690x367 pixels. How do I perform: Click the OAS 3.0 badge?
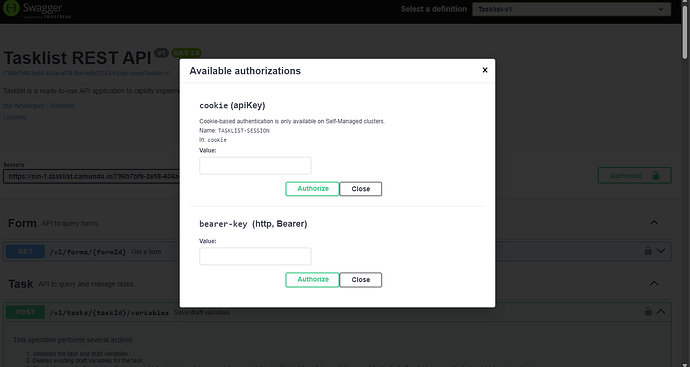[186, 53]
